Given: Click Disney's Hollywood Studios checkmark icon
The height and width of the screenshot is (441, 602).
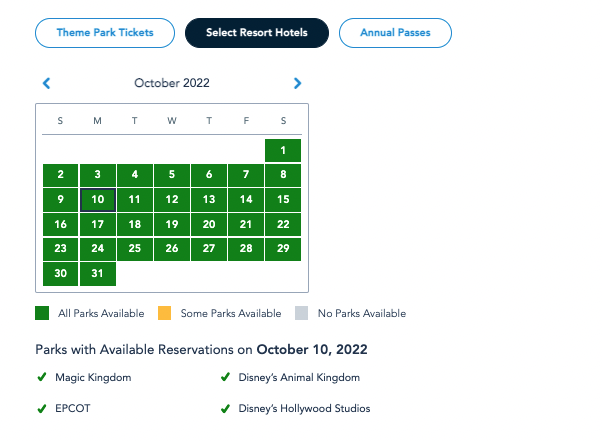Looking at the screenshot, I should click(x=225, y=409).
